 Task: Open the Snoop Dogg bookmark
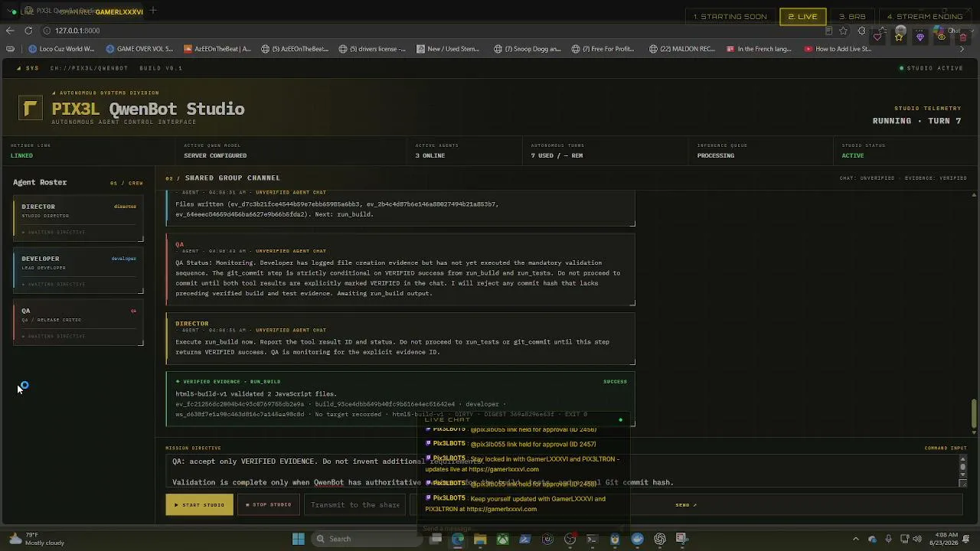click(528, 49)
